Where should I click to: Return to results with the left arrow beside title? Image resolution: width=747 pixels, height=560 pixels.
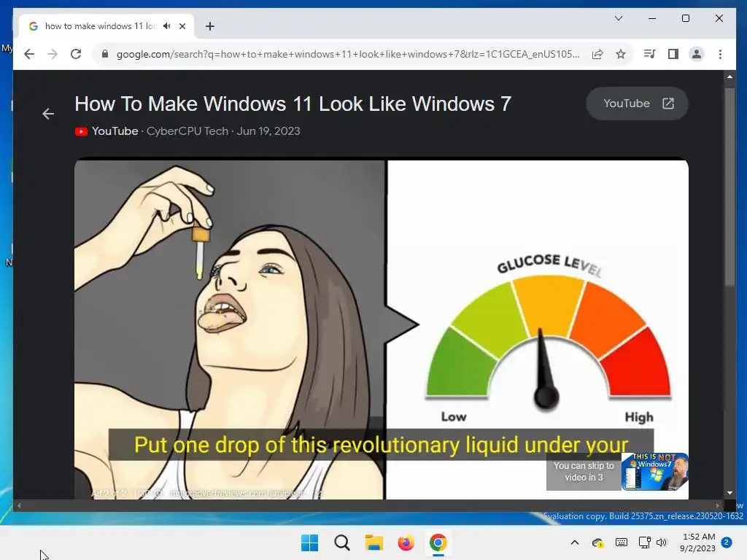(48, 114)
